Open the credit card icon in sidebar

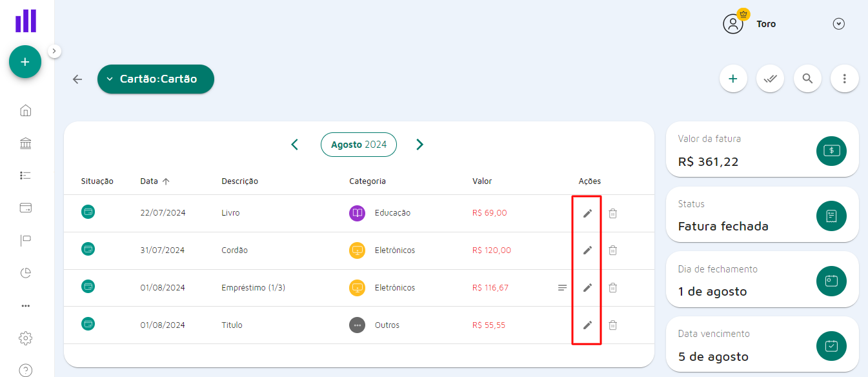pyautogui.click(x=26, y=208)
